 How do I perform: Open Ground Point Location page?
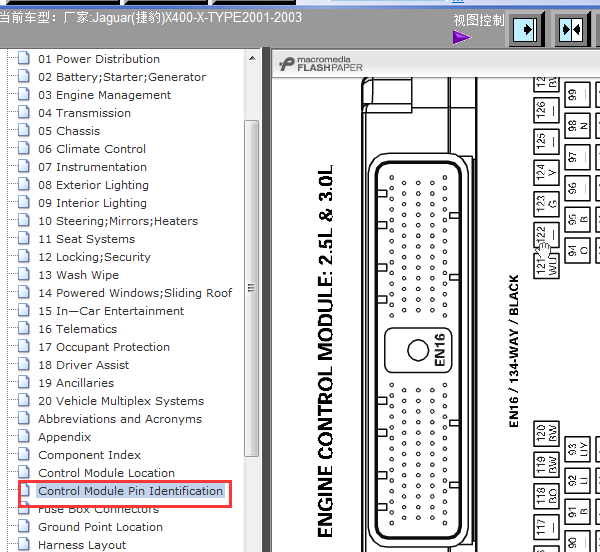tap(100, 527)
